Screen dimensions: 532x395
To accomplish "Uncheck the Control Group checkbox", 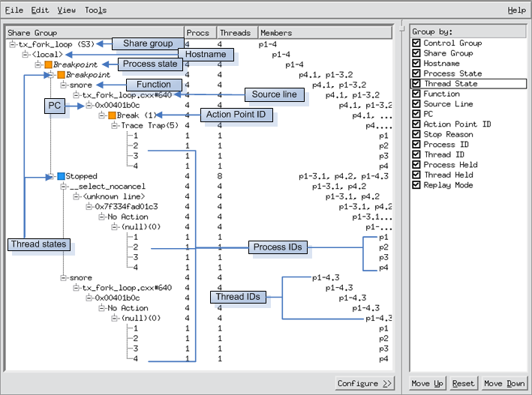I will (416, 43).
